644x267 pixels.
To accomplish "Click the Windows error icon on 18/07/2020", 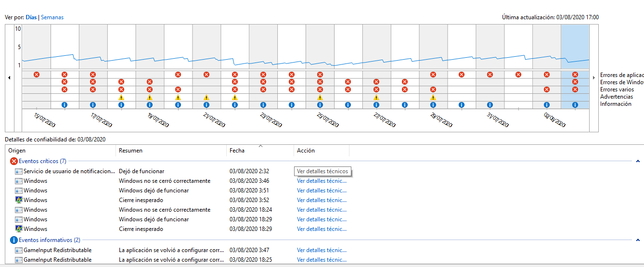I will pyautogui.click(x=121, y=82).
